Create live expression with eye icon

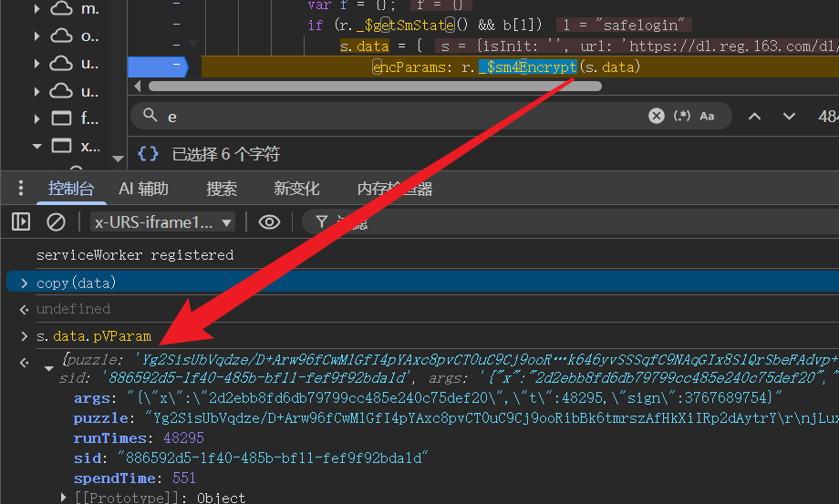click(269, 221)
